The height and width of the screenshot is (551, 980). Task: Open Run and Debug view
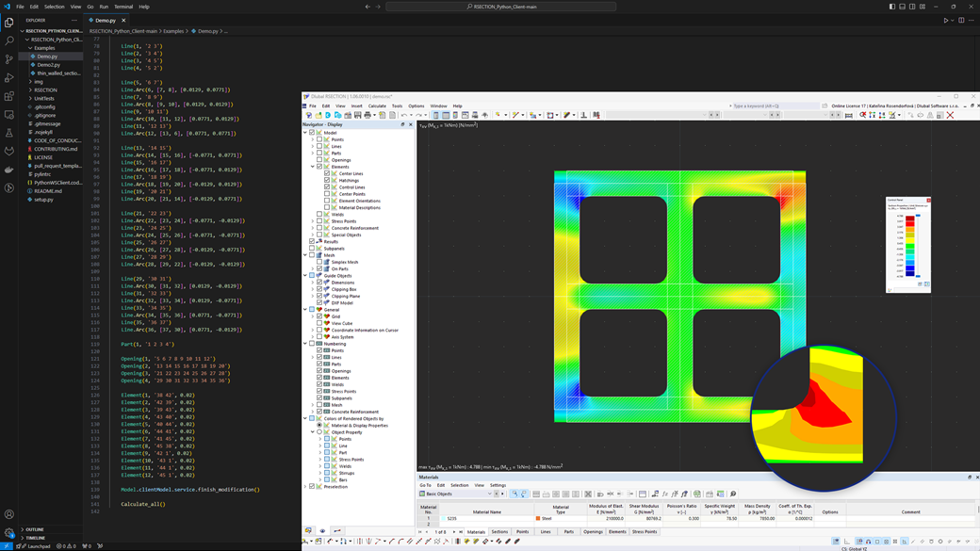pyautogui.click(x=9, y=78)
